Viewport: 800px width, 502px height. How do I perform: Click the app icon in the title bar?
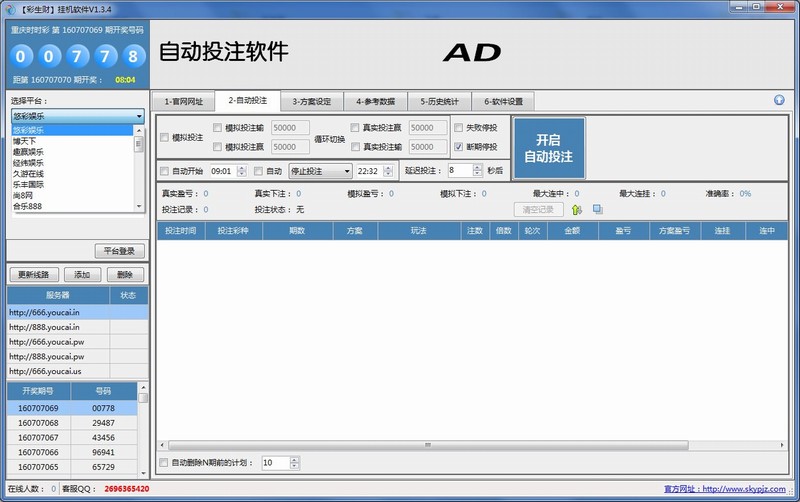coord(8,9)
